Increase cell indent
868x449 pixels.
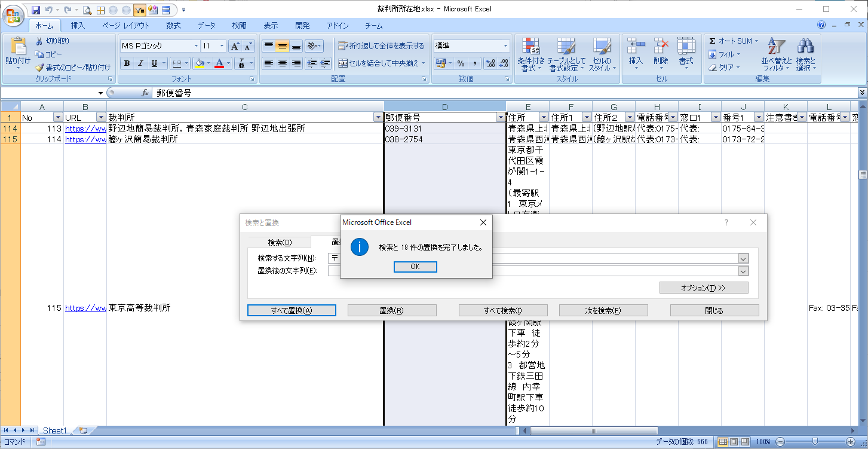point(326,63)
